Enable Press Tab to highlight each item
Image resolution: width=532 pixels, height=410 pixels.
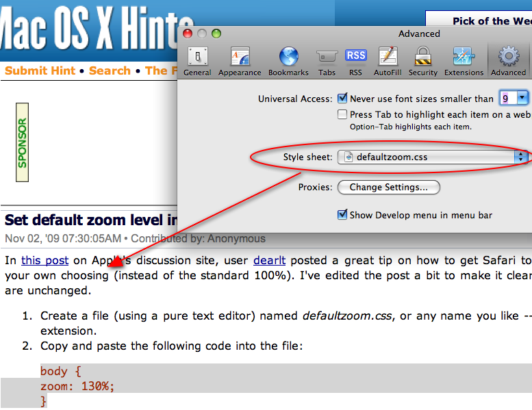(x=342, y=114)
